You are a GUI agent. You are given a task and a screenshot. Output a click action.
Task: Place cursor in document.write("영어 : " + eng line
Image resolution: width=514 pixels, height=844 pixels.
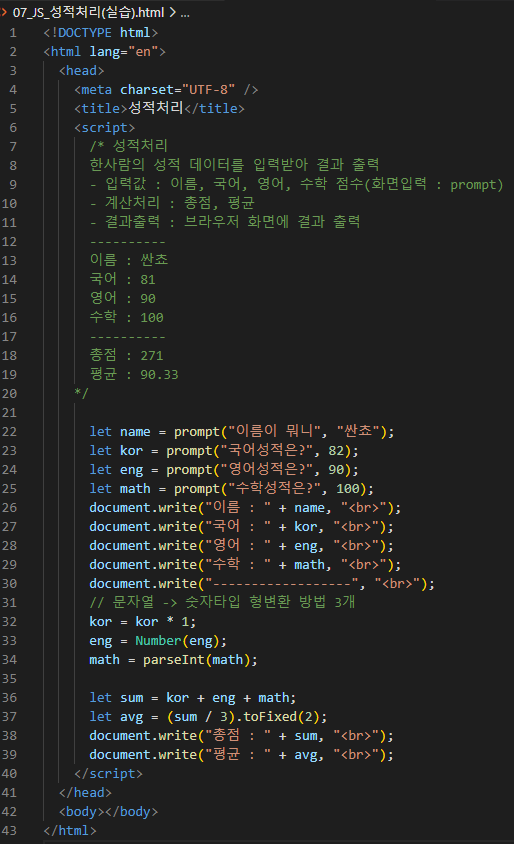pos(242,545)
